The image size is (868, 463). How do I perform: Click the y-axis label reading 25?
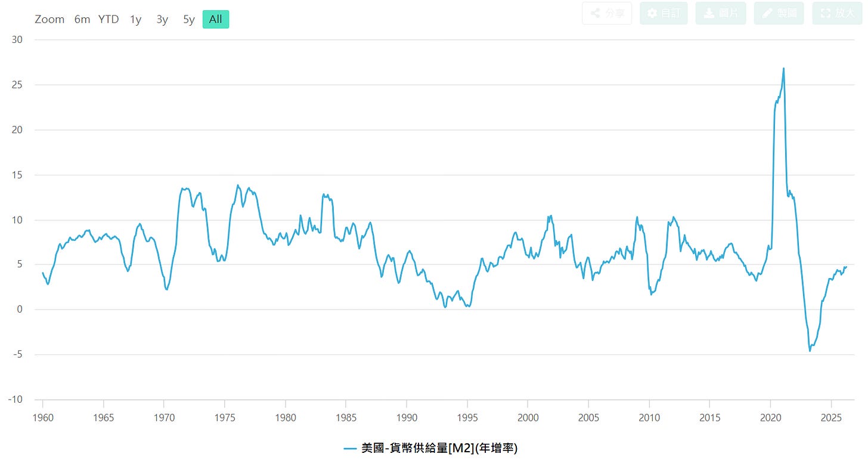17,85
